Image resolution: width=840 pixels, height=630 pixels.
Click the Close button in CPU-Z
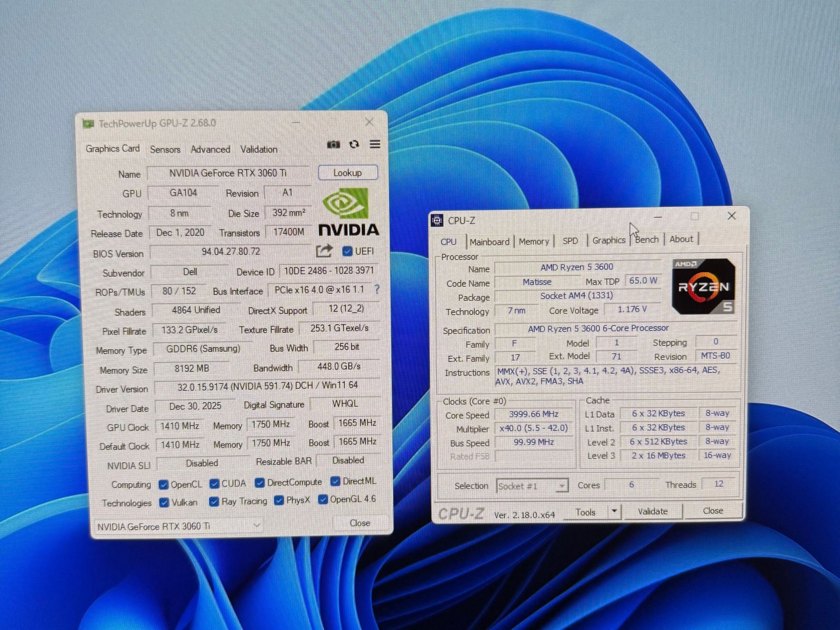(713, 511)
